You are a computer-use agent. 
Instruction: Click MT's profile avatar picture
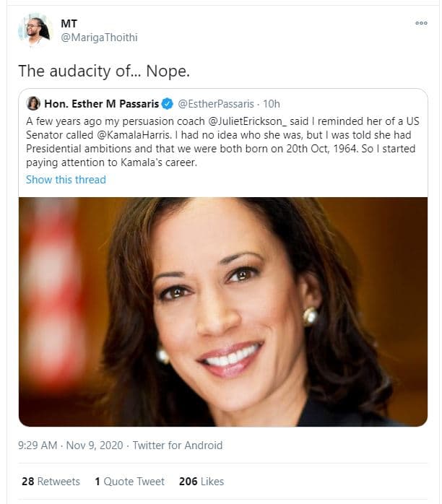point(34,30)
